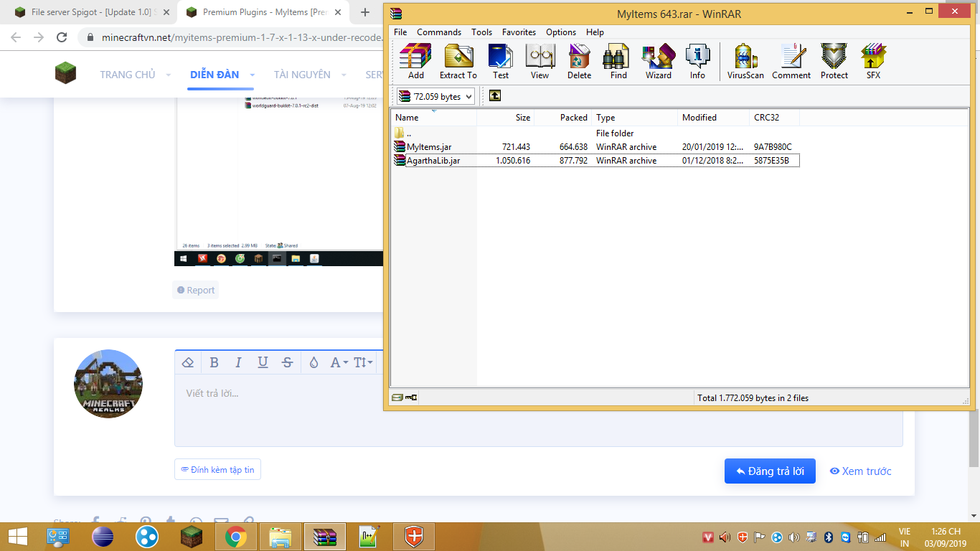Click the Protect archive icon

pyautogui.click(x=834, y=61)
